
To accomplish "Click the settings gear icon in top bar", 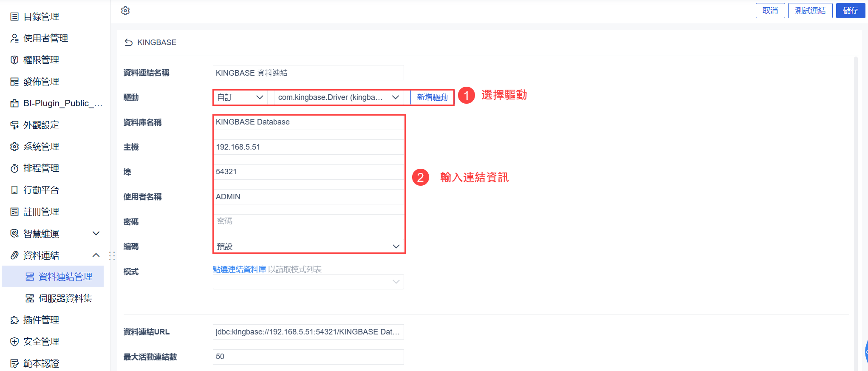I will pyautogui.click(x=125, y=11).
